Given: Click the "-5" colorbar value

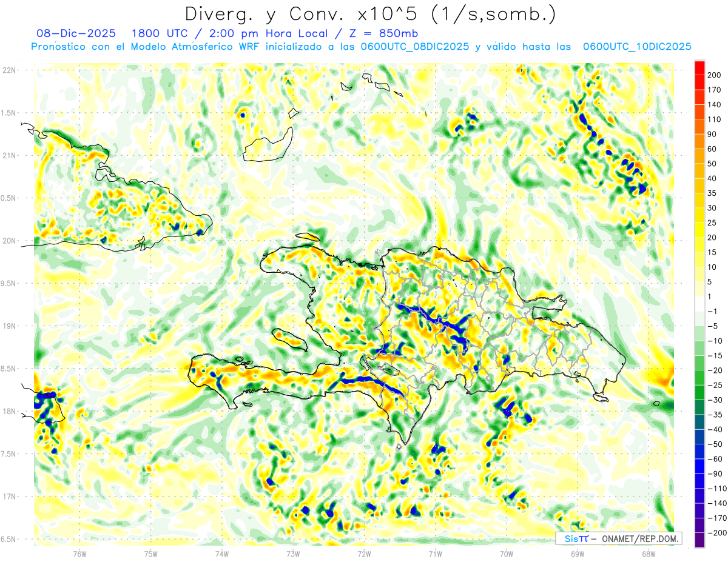Looking at the screenshot, I should 713,326.
